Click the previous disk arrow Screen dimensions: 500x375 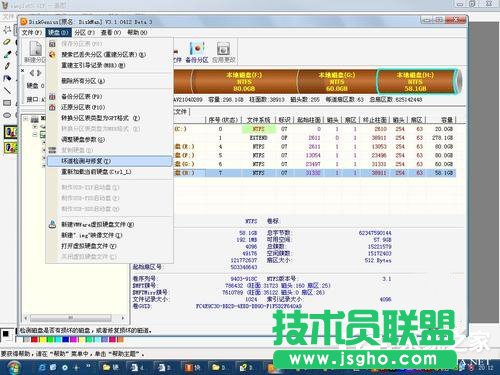32,73
